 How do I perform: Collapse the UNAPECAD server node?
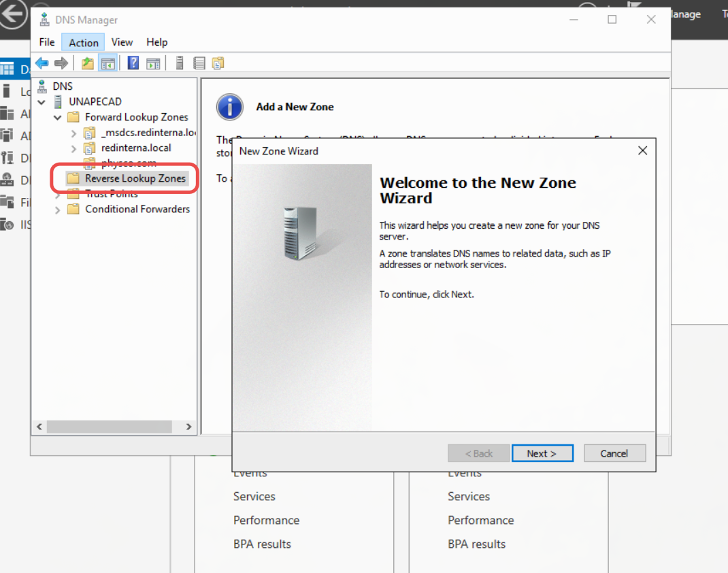42,101
